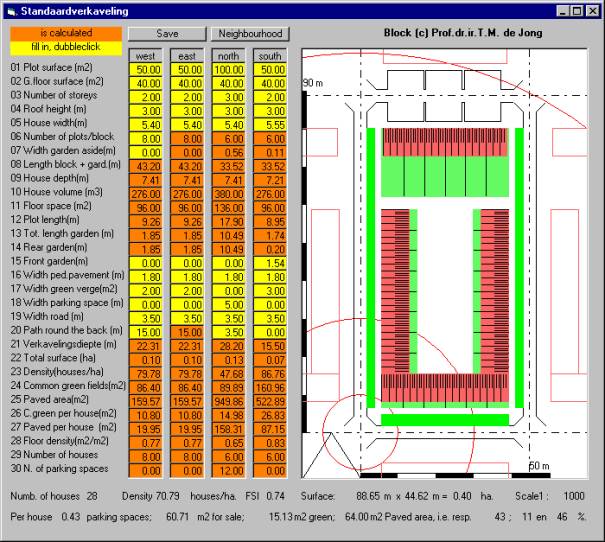Click the window icon in the title bar

tap(11, 12)
